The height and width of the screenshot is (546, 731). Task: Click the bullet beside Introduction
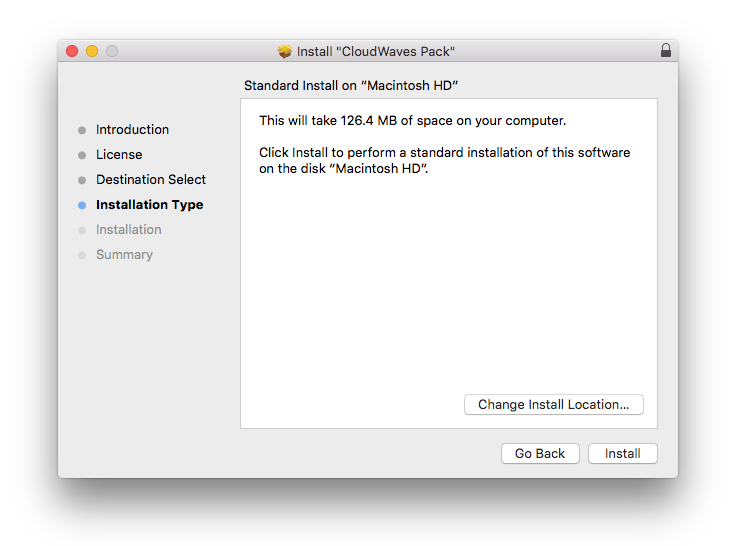click(82, 130)
